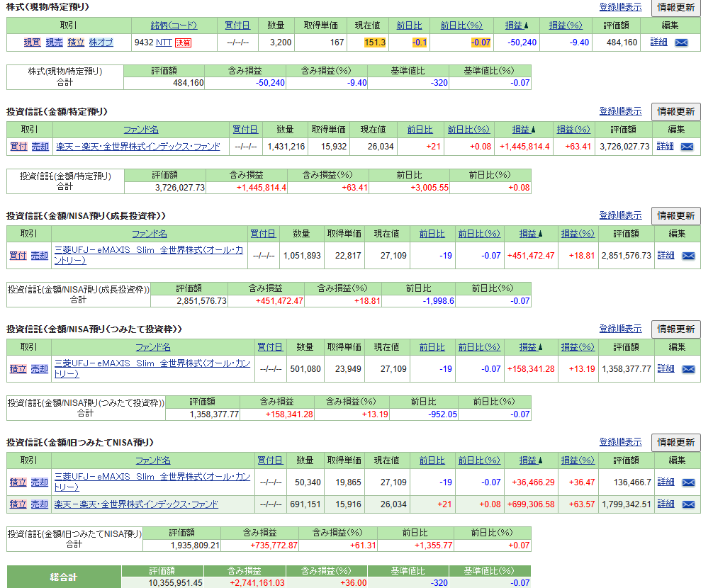The height and width of the screenshot is (588, 713).
Task: Sort the つみたて投資枠 table by ファンド名
Action: coord(153,347)
